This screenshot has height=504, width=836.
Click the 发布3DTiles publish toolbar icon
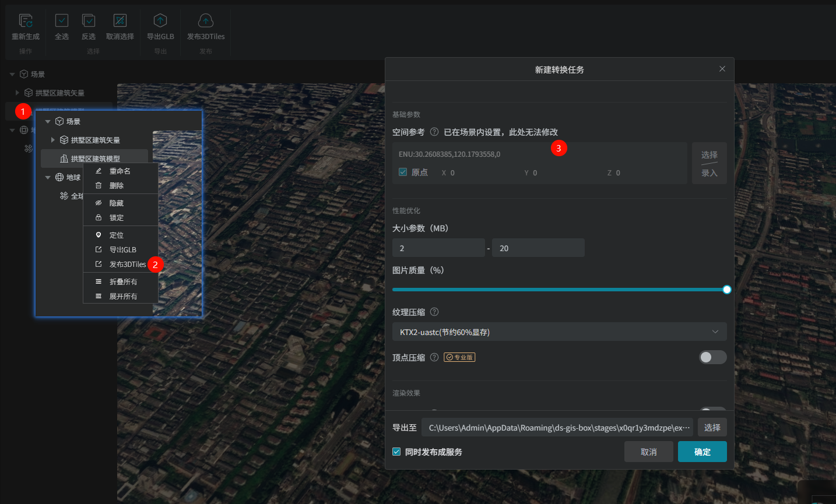tap(206, 22)
